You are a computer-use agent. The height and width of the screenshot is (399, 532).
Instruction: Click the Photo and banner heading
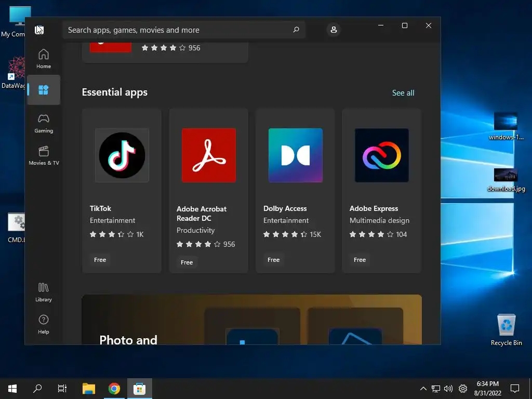coord(128,339)
